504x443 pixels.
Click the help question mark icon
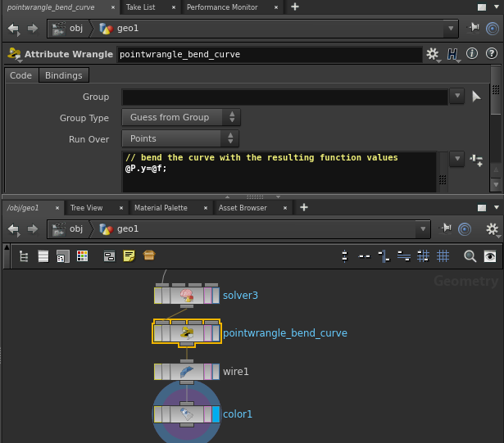490,54
